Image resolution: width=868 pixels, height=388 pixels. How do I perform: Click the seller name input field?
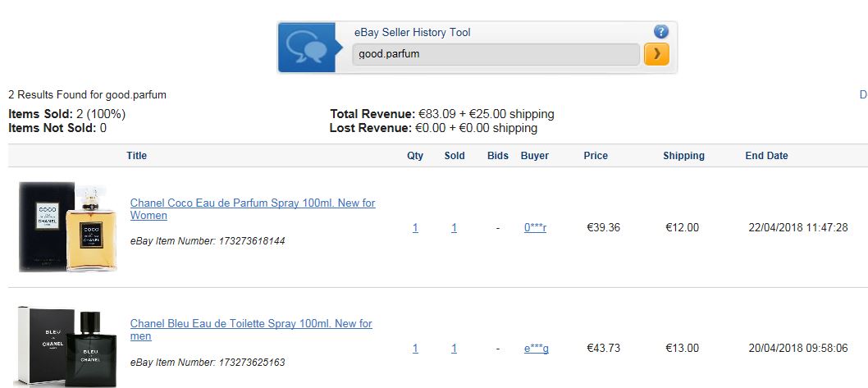(x=496, y=54)
